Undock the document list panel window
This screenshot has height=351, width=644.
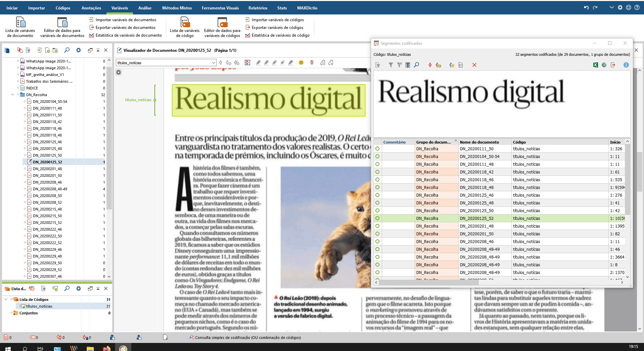(x=90, y=50)
